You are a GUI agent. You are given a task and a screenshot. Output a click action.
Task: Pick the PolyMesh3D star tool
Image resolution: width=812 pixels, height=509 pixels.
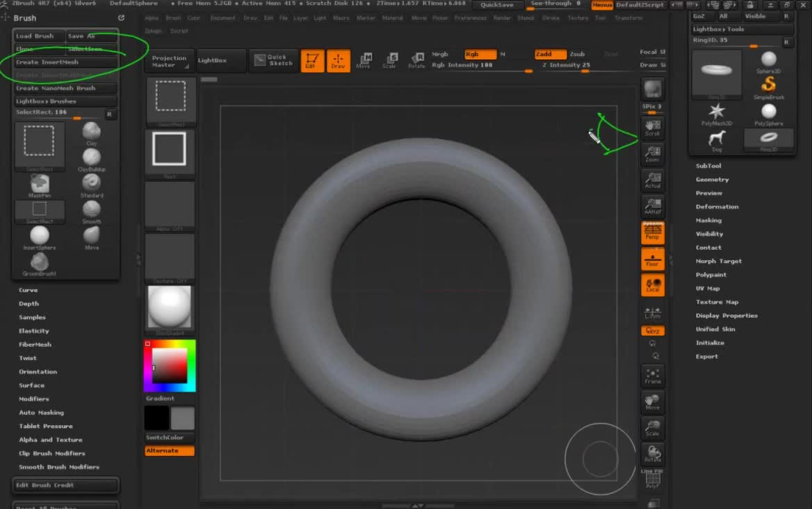(716, 112)
